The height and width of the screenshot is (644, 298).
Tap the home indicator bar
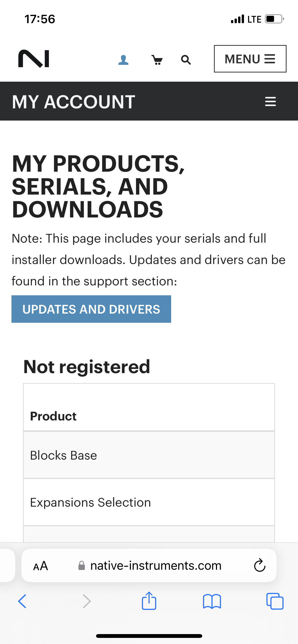[x=149, y=636]
